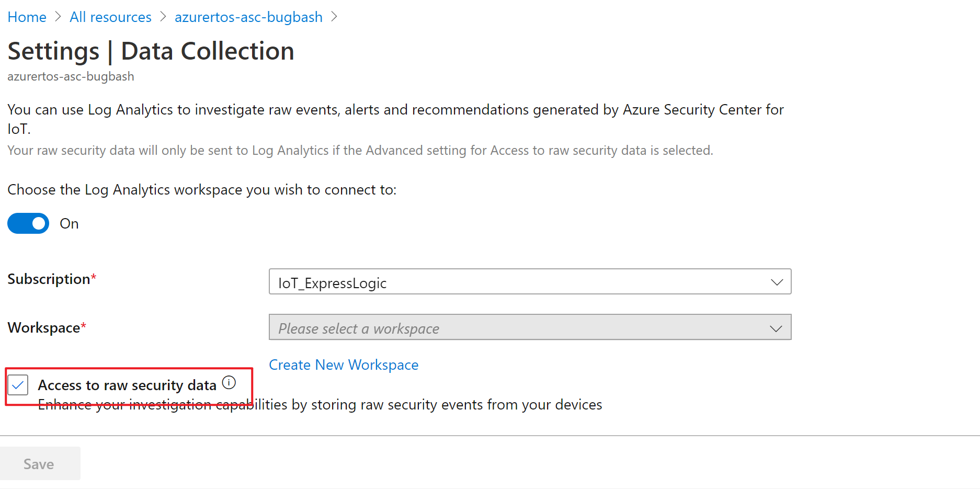This screenshot has height=489, width=980.
Task: Go to Home in the breadcrumb
Action: (x=27, y=17)
